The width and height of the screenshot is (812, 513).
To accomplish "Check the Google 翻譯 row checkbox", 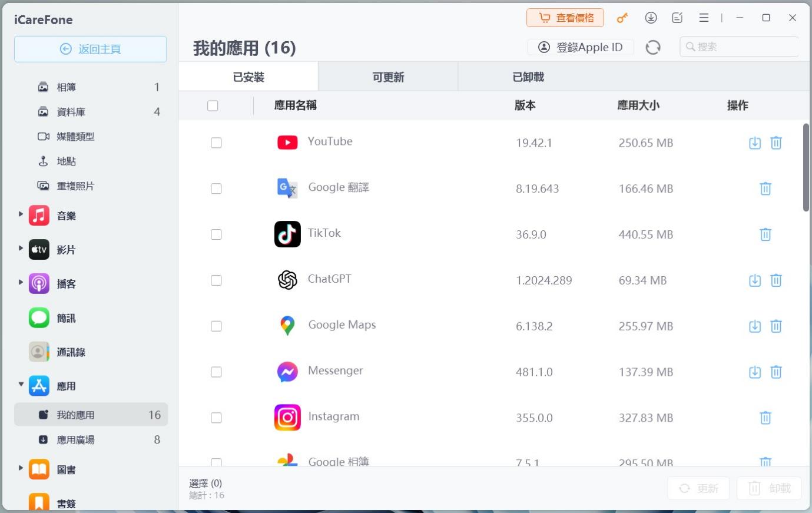I will 216,188.
